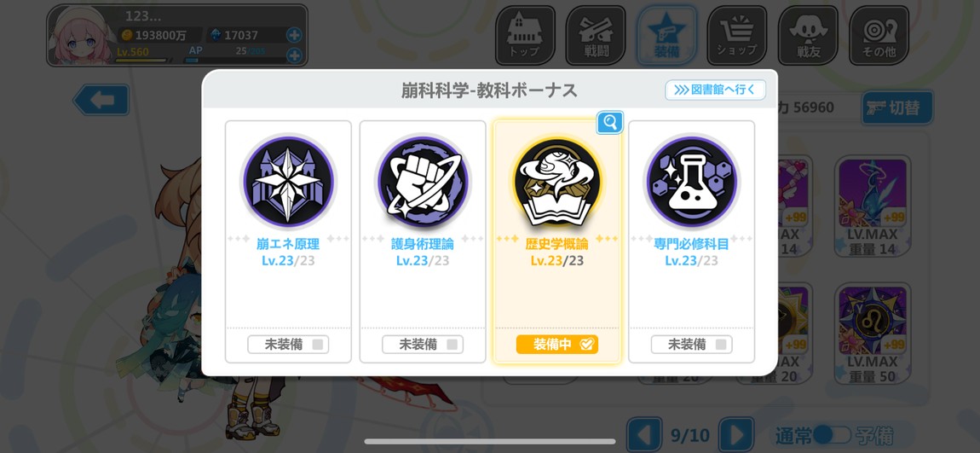Select the 護身術理論 fist emblem
The height and width of the screenshot is (453, 980).
[x=423, y=183]
